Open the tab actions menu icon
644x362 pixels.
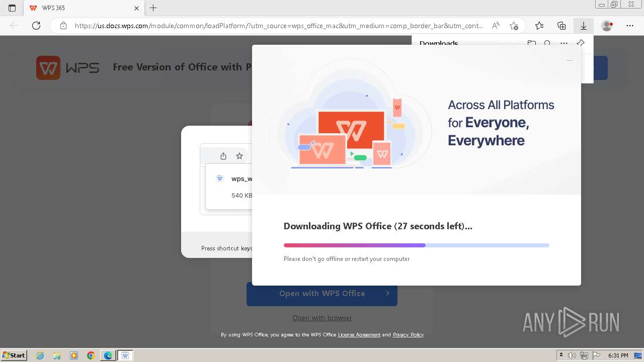pyautogui.click(x=12, y=8)
